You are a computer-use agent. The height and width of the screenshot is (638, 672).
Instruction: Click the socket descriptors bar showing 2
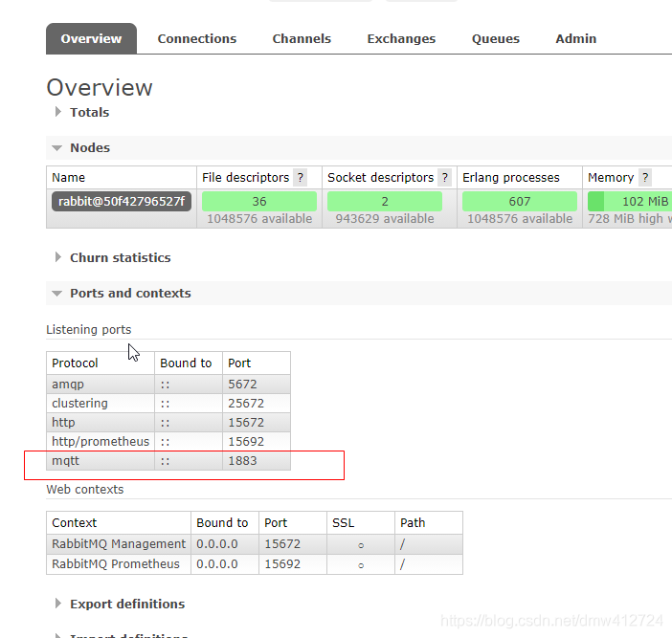pyautogui.click(x=385, y=201)
